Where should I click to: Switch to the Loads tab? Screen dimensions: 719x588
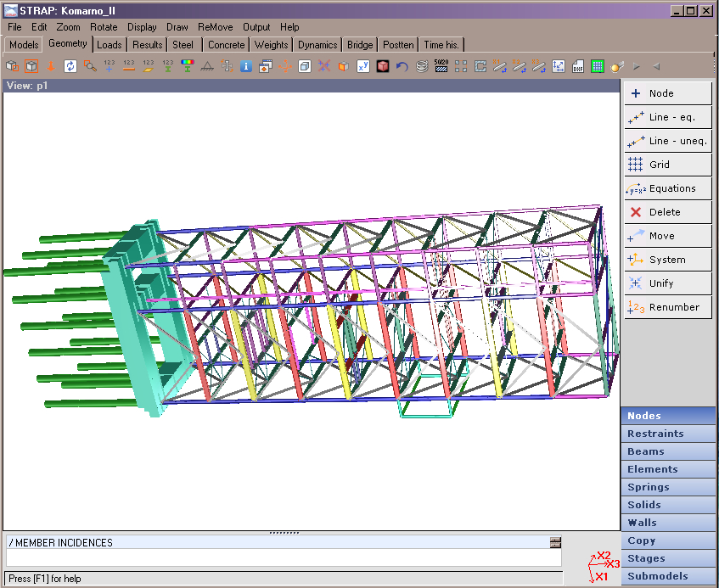(x=110, y=45)
